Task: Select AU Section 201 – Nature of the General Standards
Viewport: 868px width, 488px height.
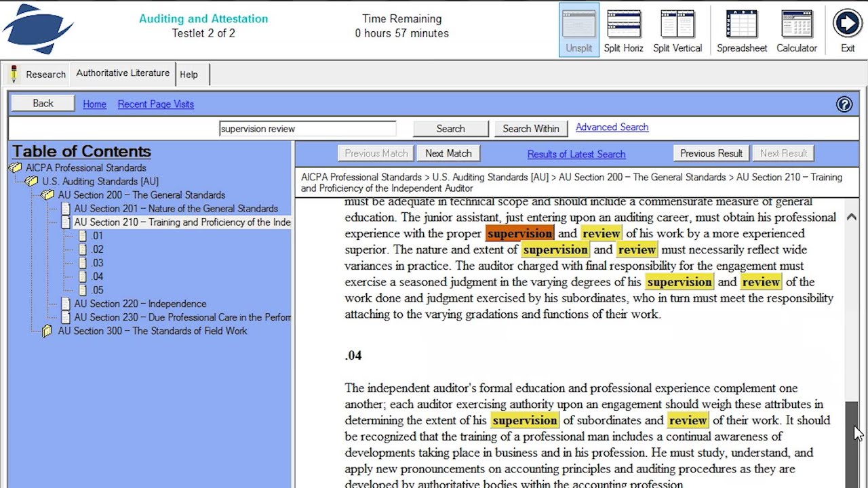Action: [176, 209]
